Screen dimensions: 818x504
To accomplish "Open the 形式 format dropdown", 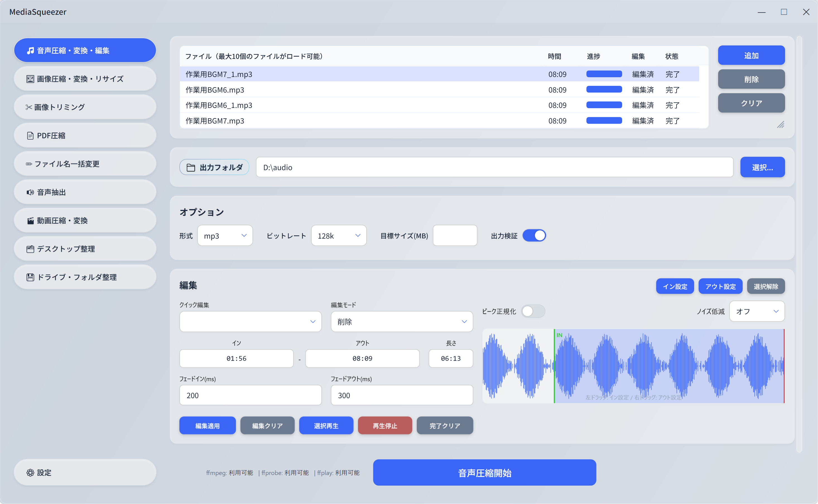I will (x=225, y=235).
